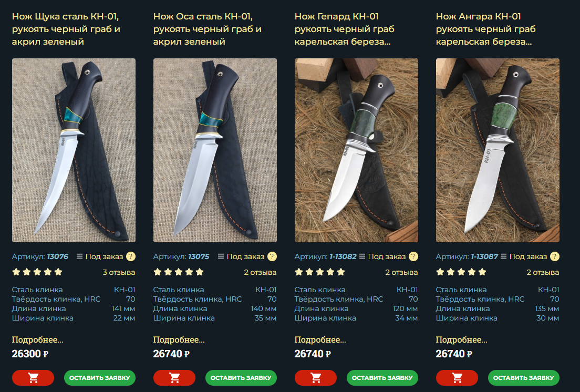The image size is (580, 392).
Task: Add Нож Щука to cart
Action: coord(33,378)
